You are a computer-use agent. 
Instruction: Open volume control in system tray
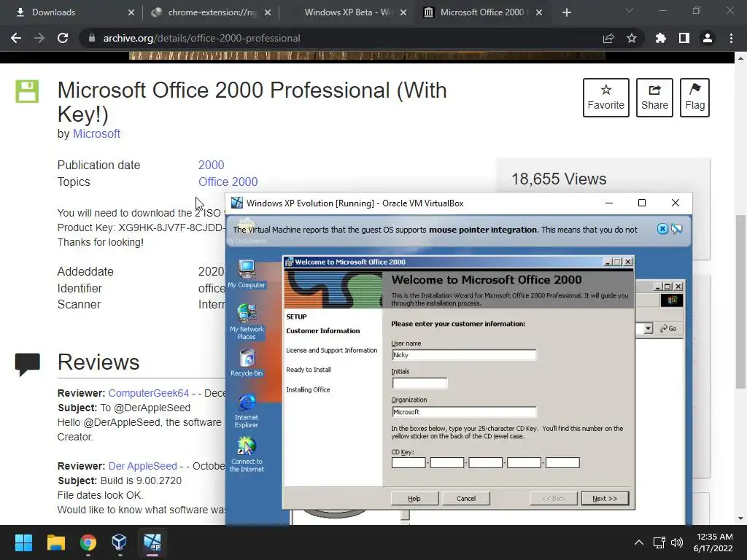tap(676, 542)
